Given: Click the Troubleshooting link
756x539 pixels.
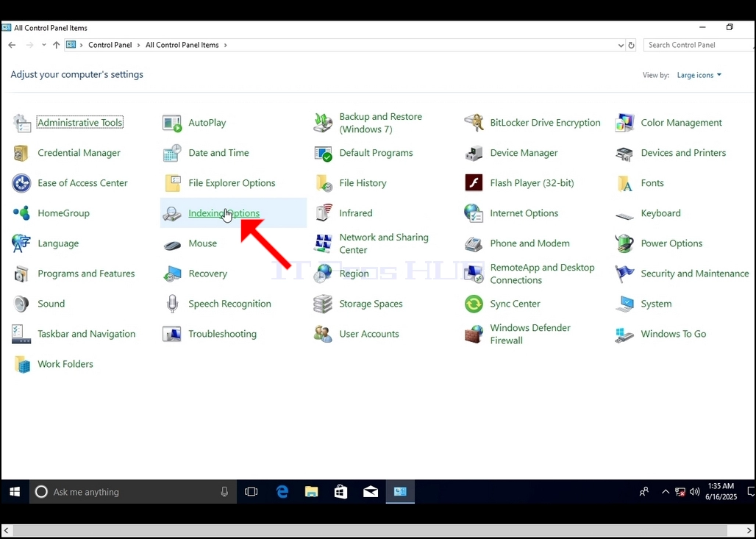Looking at the screenshot, I should coord(222,334).
